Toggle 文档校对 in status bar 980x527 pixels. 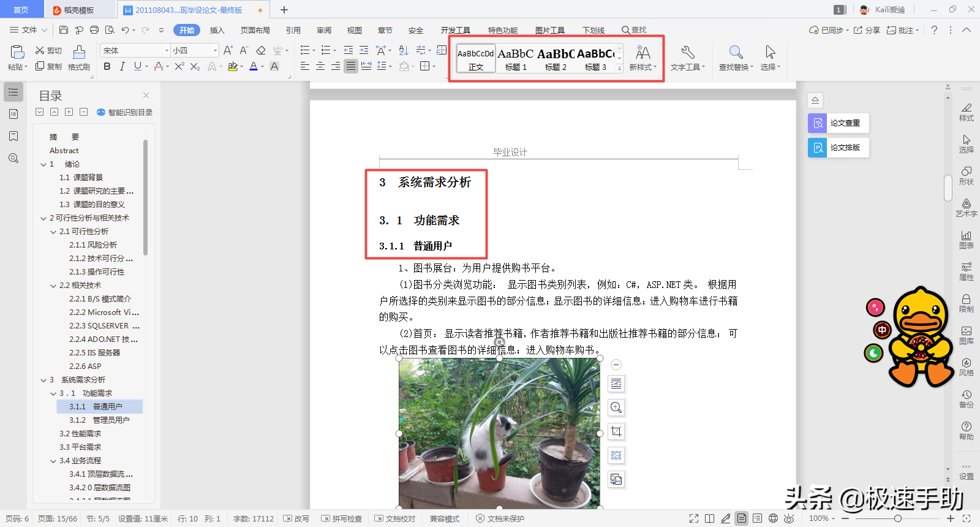pyautogui.click(x=395, y=519)
